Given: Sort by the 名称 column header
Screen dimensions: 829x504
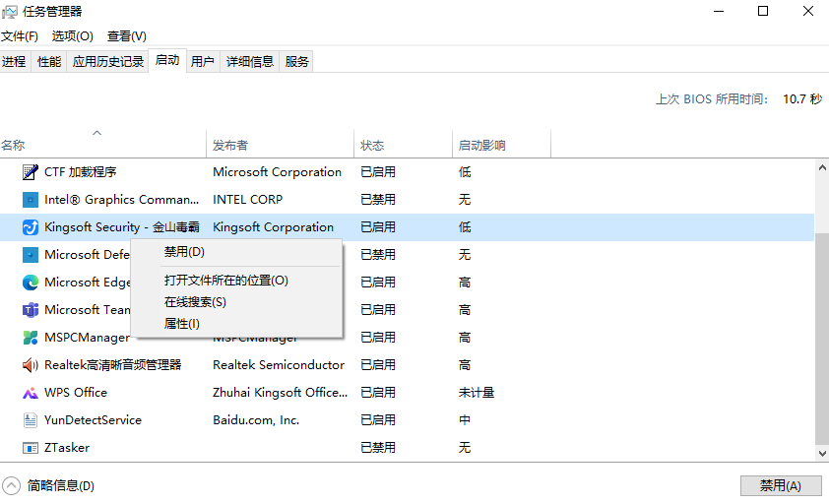Looking at the screenshot, I should point(103,144).
